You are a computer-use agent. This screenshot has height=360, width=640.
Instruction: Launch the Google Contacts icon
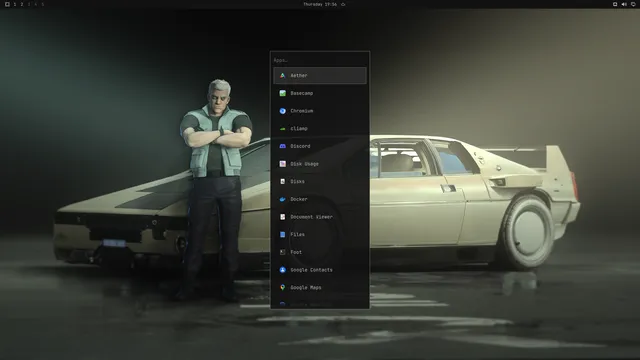point(282,270)
